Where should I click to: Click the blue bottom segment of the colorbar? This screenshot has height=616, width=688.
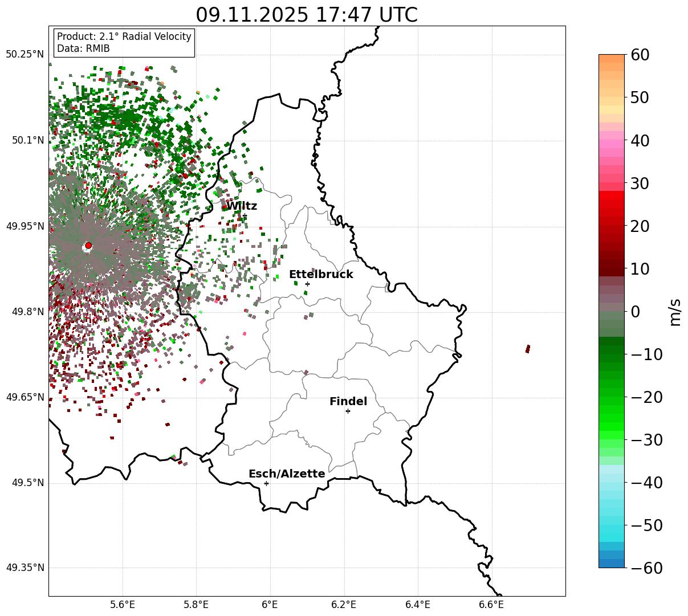point(612,563)
